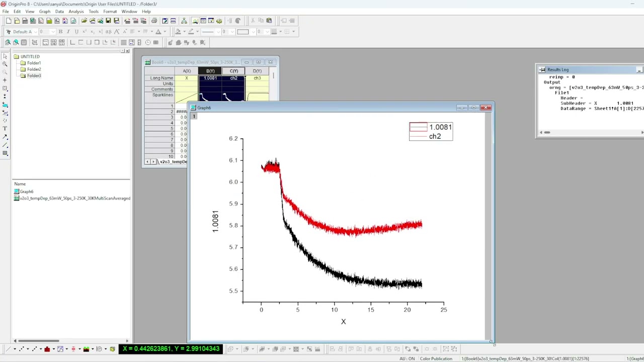Click the New Workbook toolbar icon
The image size is (644, 362).
tap(25, 21)
